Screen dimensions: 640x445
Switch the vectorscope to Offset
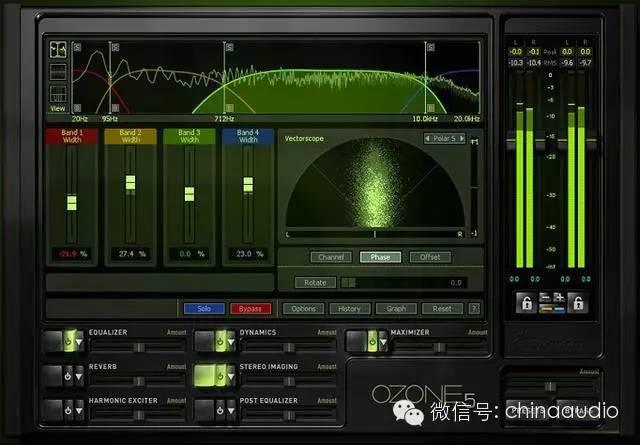coord(430,257)
